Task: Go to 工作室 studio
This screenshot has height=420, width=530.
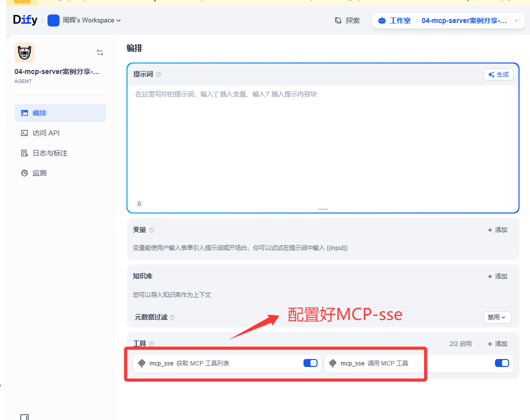Action: tap(400, 20)
